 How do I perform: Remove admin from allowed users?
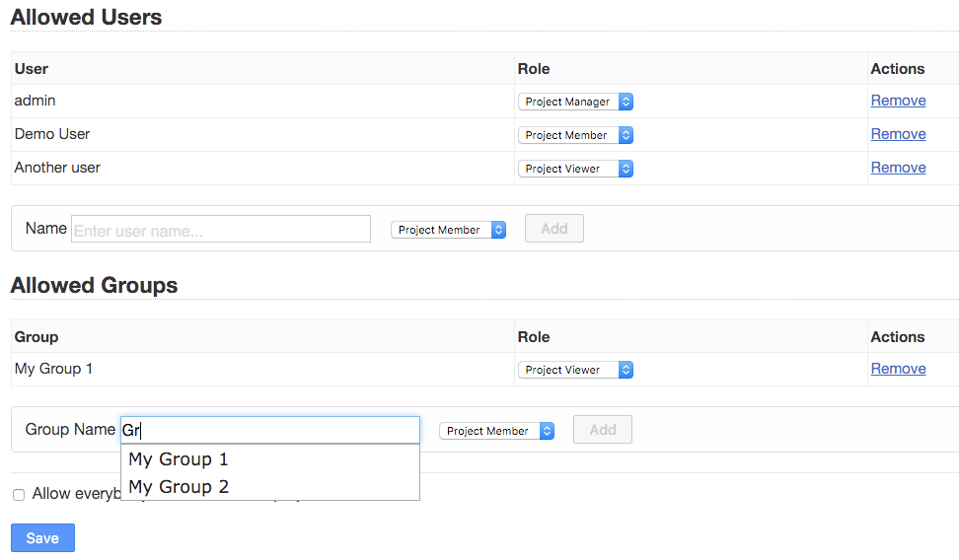click(x=898, y=101)
